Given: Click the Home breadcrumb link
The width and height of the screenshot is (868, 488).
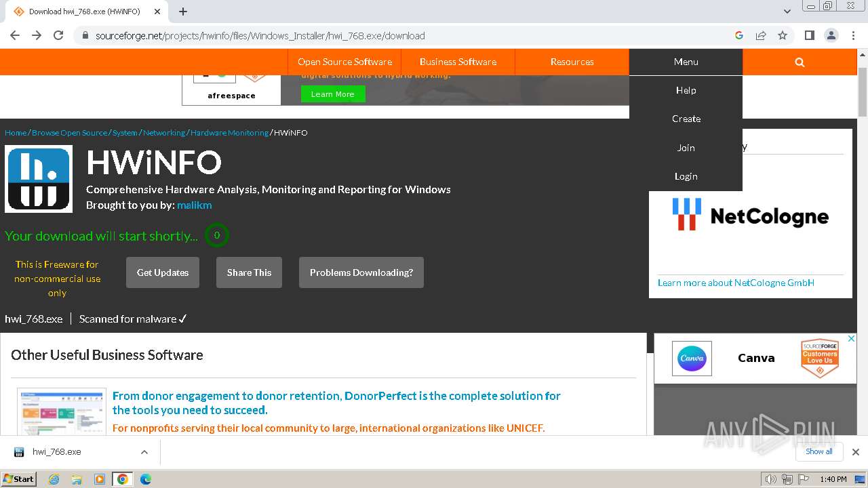Looking at the screenshot, I should point(16,133).
